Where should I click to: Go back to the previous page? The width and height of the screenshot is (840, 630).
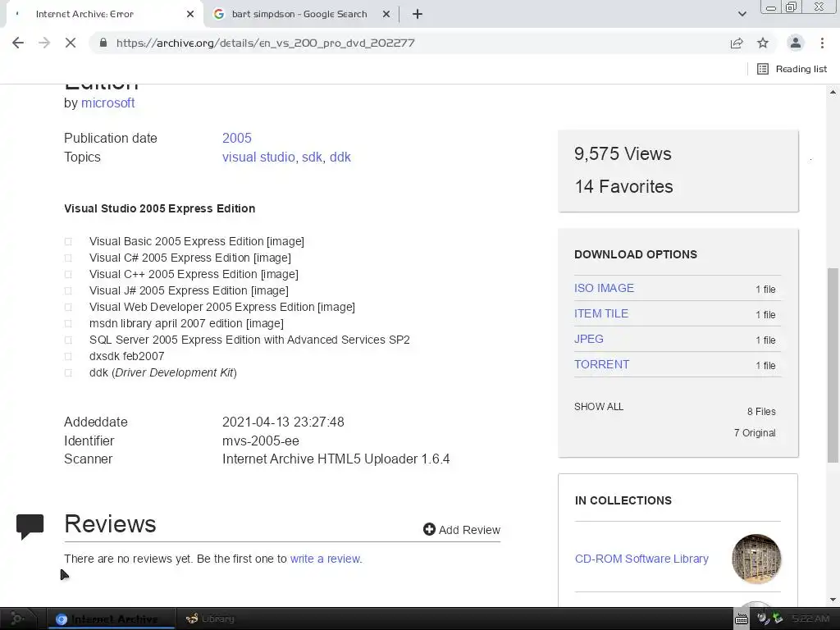click(x=18, y=43)
